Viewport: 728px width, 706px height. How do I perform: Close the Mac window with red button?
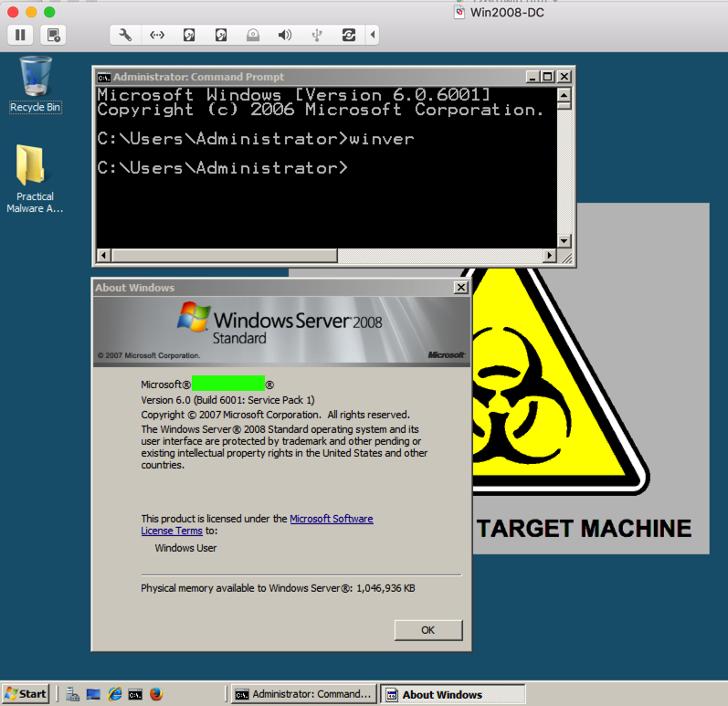[x=13, y=12]
